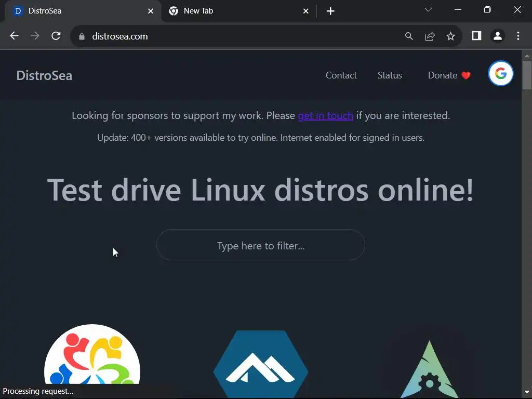Toggle the browser side panel

point(477,36)
